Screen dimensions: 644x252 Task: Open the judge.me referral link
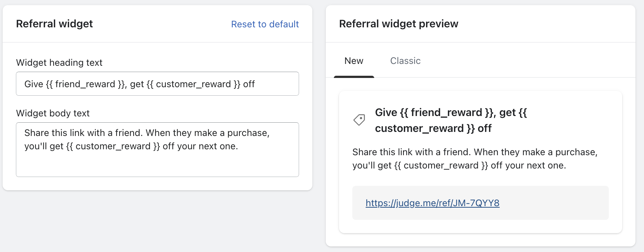click(432, 203)
